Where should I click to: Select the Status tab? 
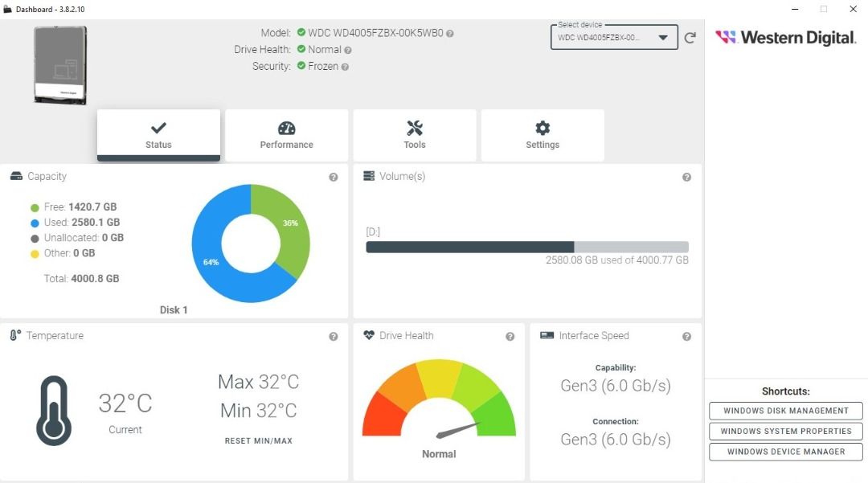(x=158, y=135)
